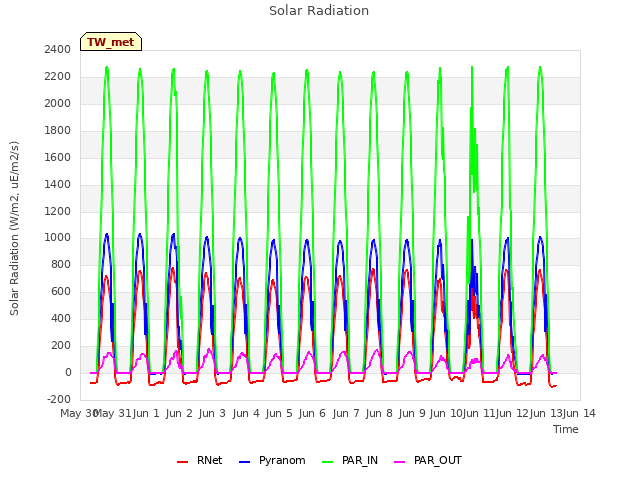The image size is (640, 480).
Task: Click the green PAR_IN legend color marker
Action: [328, 462]
